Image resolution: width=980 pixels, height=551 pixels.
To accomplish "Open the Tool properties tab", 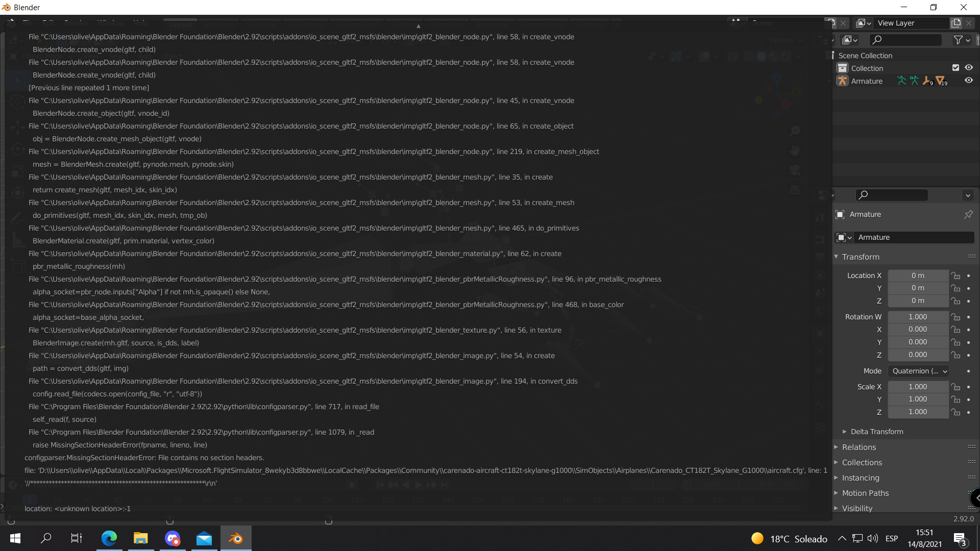I will point(821,217).
